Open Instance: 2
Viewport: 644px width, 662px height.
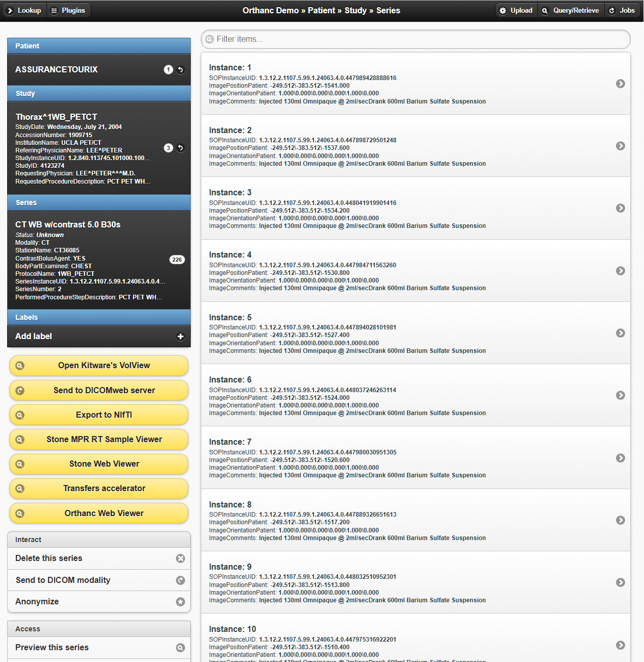tap(416, 146)
